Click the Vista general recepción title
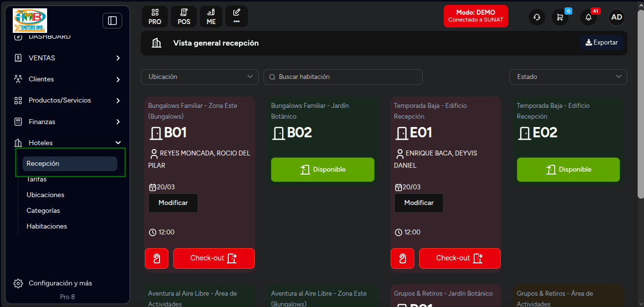 (x=216, y=43)
